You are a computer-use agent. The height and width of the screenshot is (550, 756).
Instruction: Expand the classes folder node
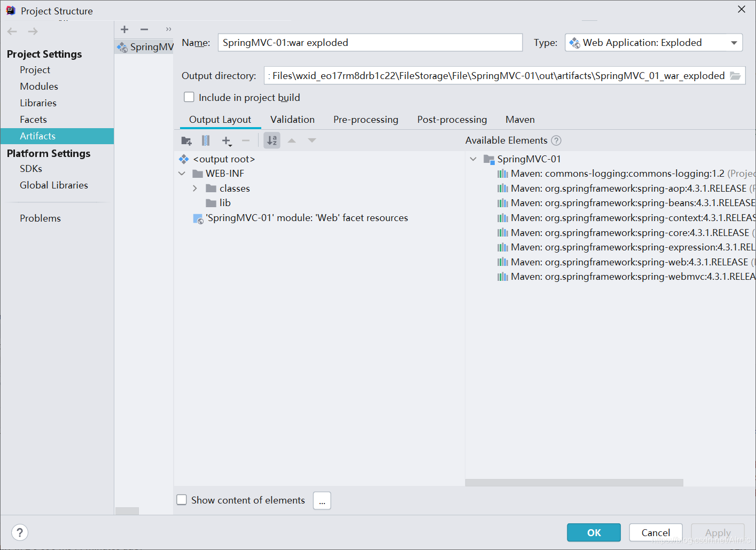194,188
